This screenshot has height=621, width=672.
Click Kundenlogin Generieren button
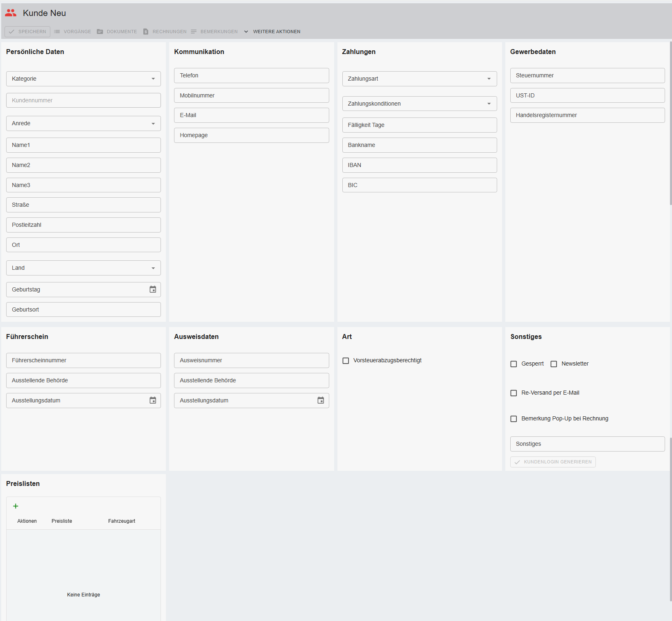click(x=553, y=462)
